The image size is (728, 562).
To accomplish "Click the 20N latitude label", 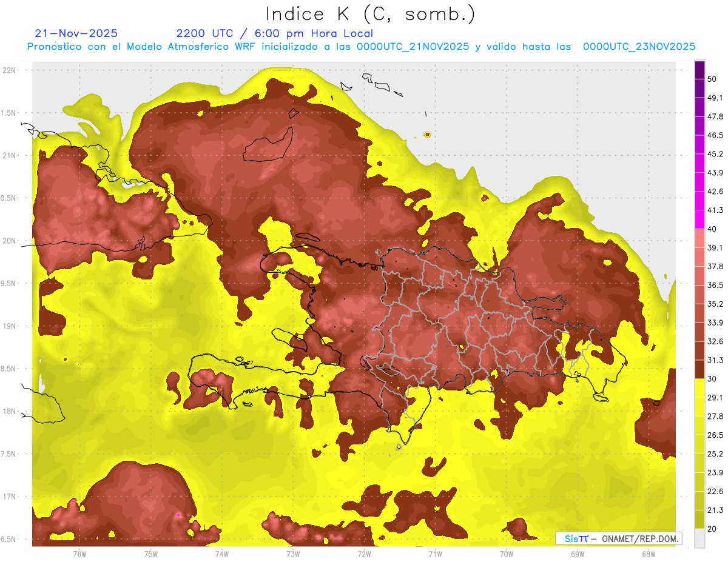I will pos(10,241).
